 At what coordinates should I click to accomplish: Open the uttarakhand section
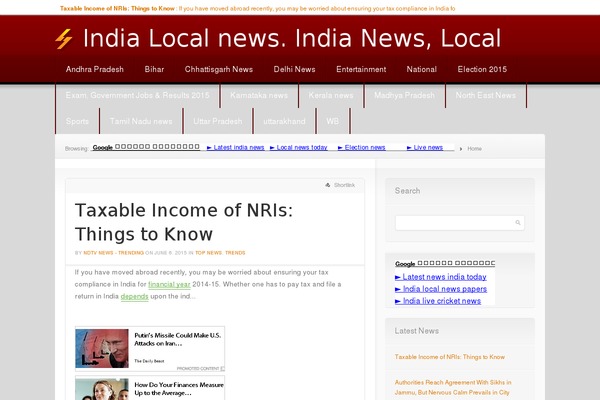click(284, 121)
